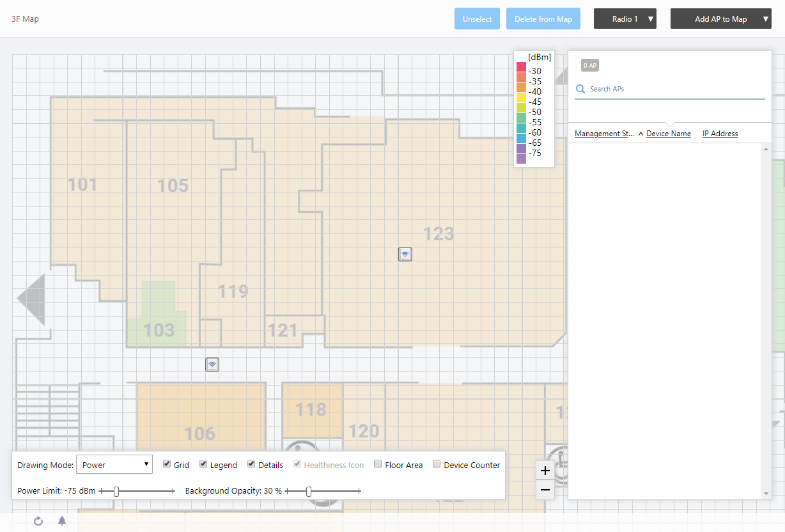Open the Radio 1 dropdown
Image resolution: width=785 pixels, height=532 pixels.
click(625, 19)
